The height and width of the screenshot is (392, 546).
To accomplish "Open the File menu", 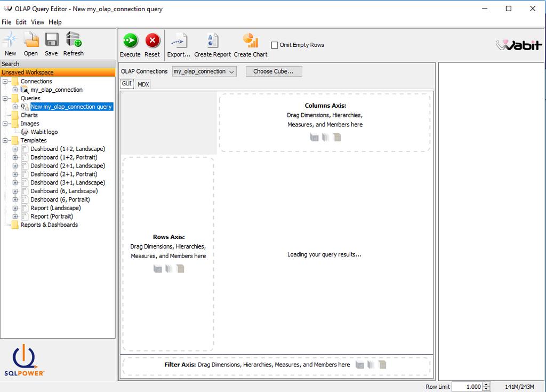I will coord(6,22).
